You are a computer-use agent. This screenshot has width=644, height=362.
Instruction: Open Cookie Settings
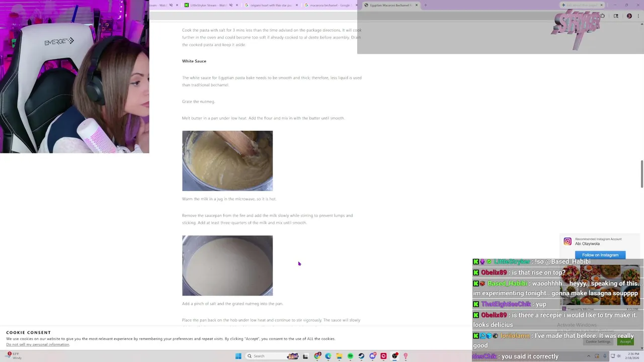(598, 341)
